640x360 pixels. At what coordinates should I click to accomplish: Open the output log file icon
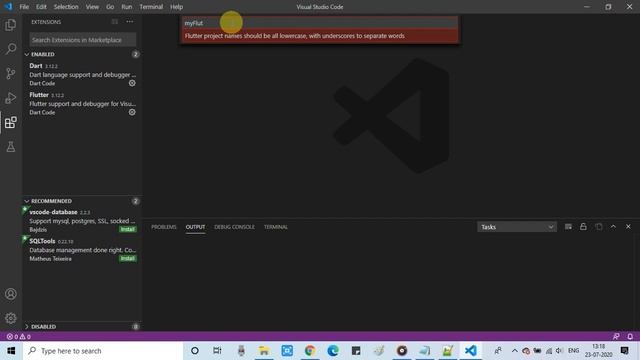pos(598,227)
